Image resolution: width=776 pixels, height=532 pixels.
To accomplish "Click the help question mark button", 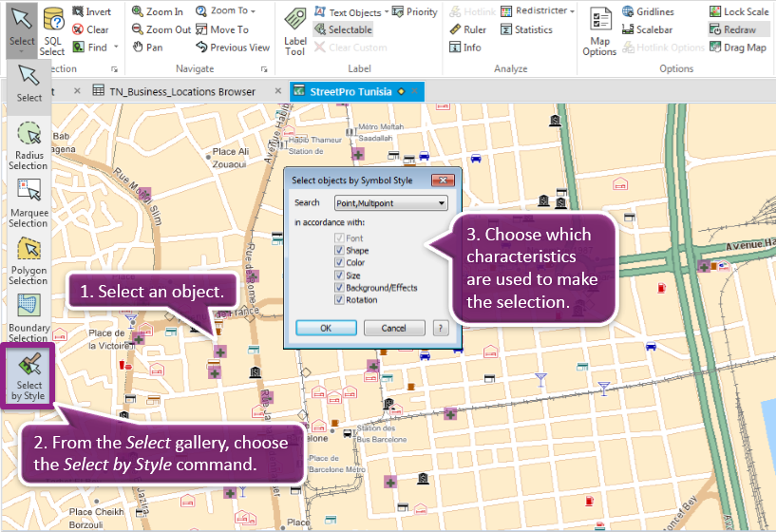I will (441, 328).
